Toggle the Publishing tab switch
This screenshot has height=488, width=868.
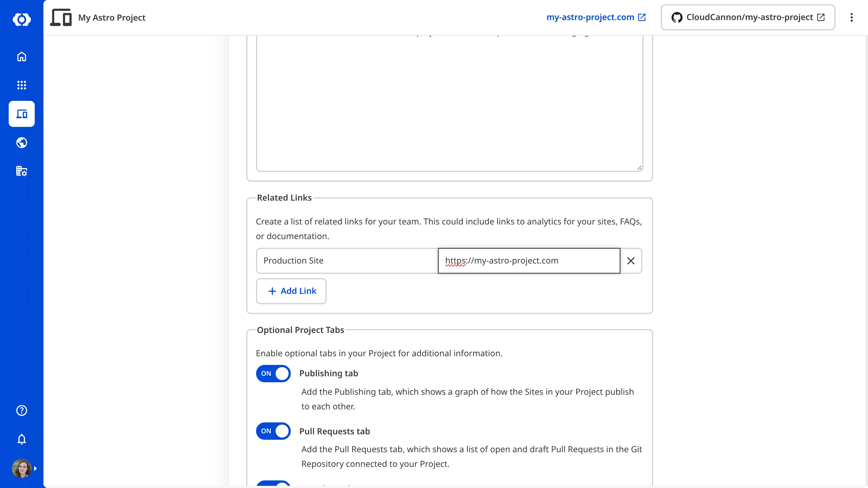[273, 374]
